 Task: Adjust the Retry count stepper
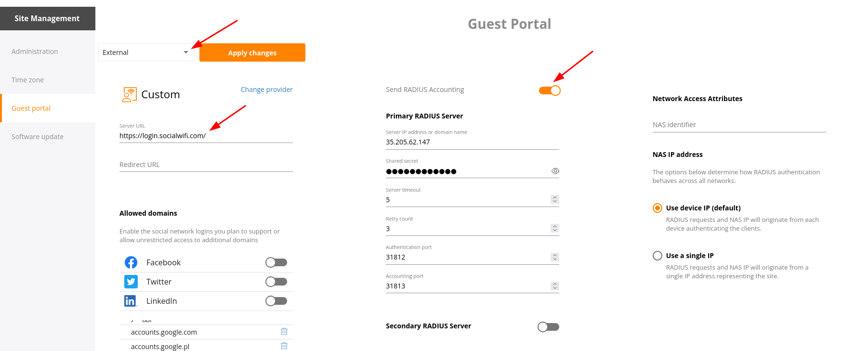pyautogui.click(x=555, y=228)
